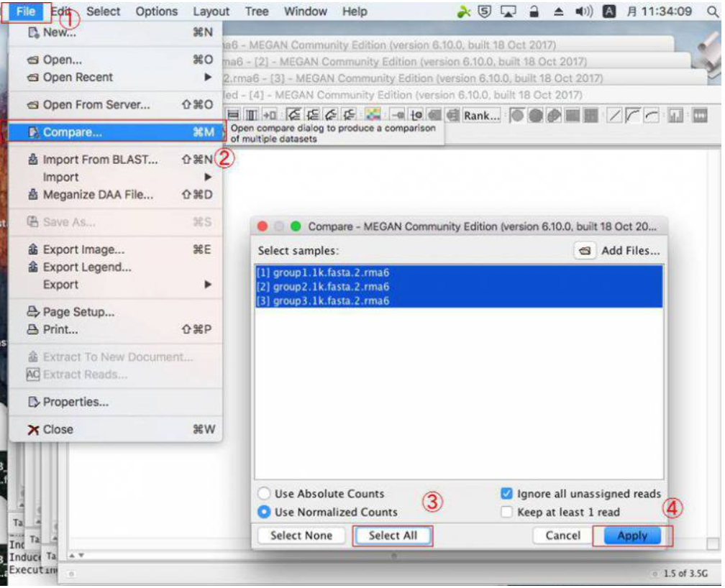Open the Select menu
Image resolution: width=725 pixels, height=588 pixels.
point(103,12)
